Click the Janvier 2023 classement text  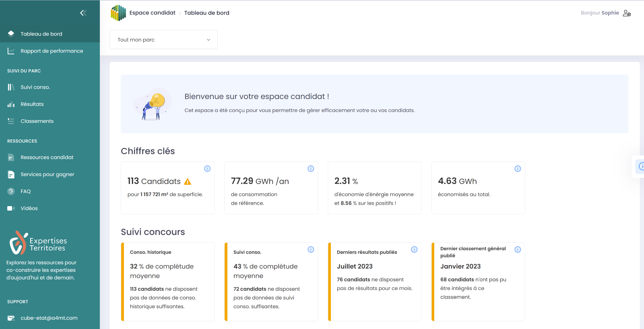coord(460,267)
